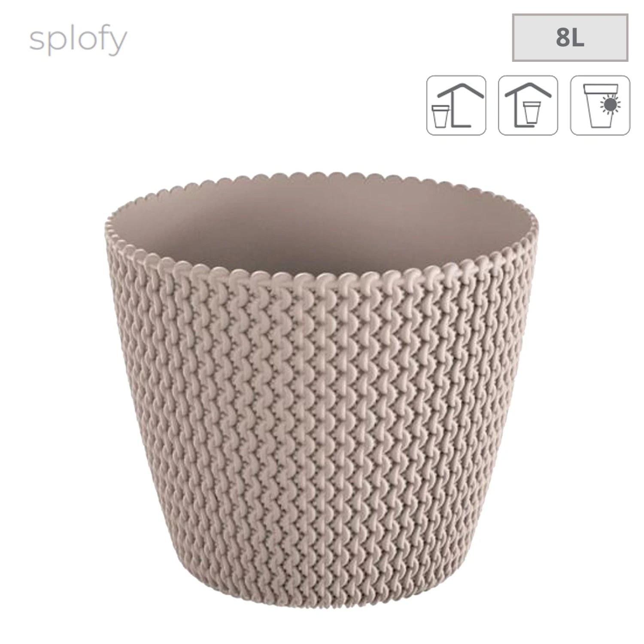Open the splofy brand logo
The image size is (644, 644).
(x=78, y=39)
